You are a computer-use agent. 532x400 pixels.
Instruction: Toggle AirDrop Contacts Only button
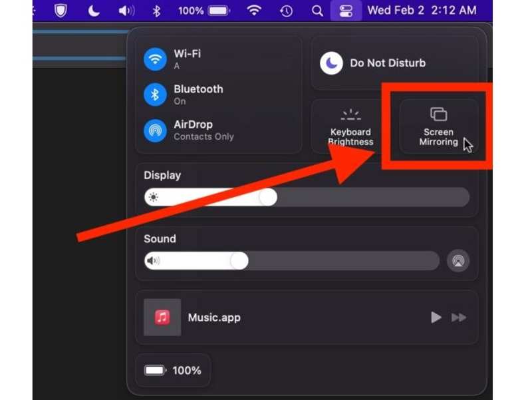point(155,130)
